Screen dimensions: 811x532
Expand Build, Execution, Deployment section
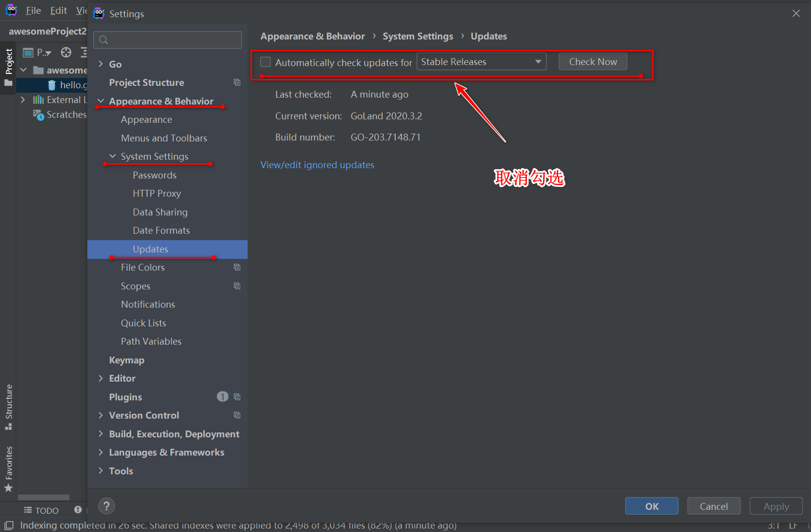(x=101, y=434)
